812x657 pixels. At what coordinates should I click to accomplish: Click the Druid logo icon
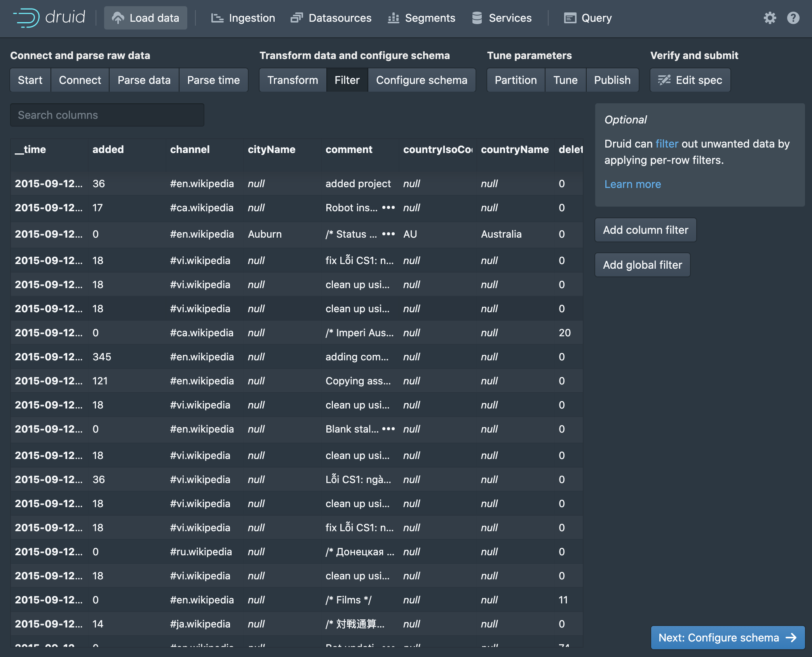26,18
